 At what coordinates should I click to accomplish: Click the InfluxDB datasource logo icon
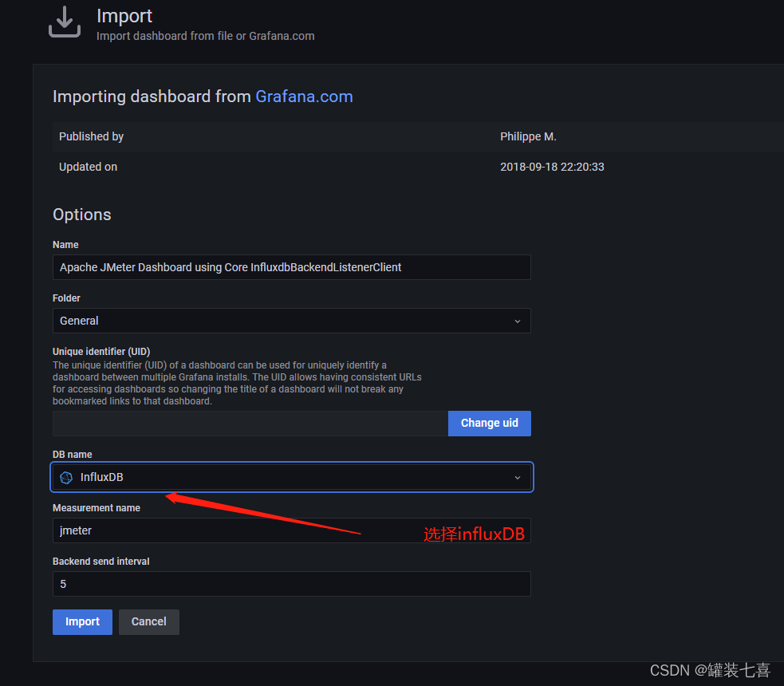click(66, 478)
